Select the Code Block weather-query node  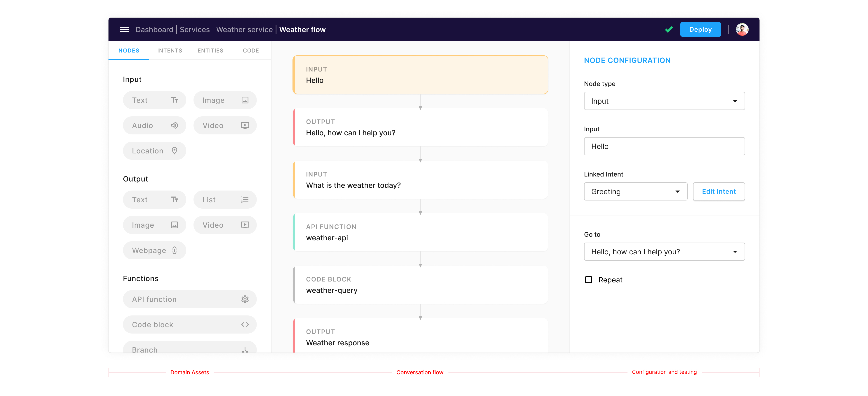(420, 285)
